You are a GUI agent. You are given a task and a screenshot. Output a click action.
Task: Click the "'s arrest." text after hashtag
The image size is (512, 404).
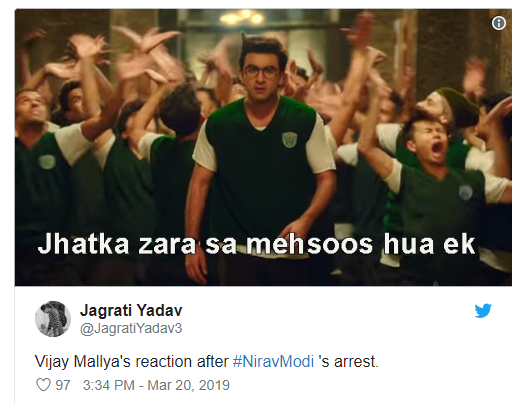point(348,362)
